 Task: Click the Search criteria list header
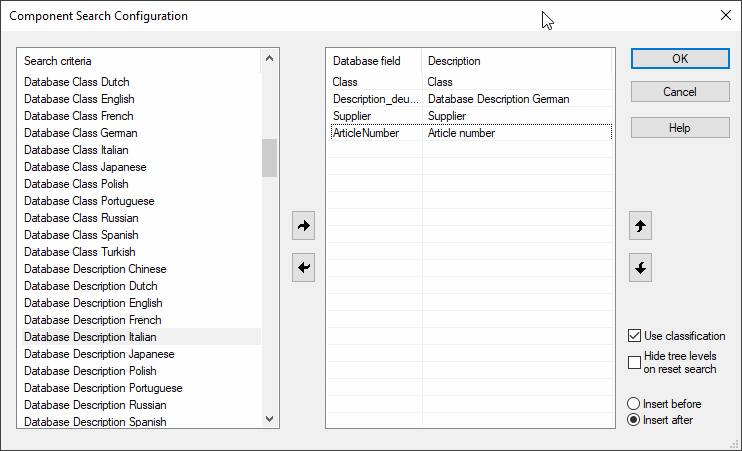pos(141,61)
